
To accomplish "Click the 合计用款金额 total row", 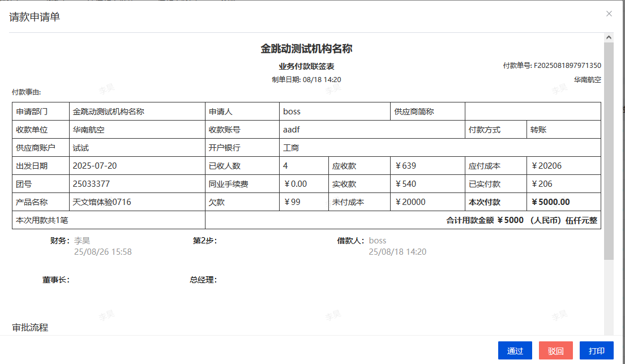I will tap(521, 220).
